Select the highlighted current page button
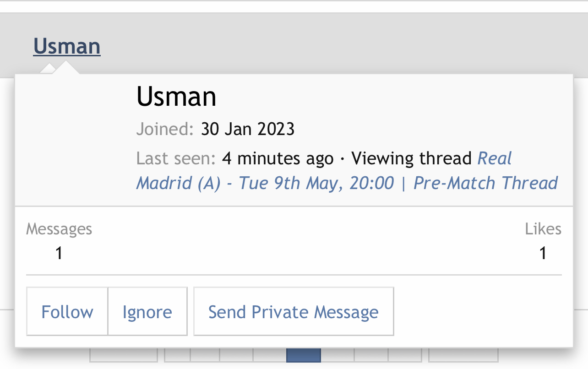Image resolution: width=588 pixels, height=369 pixels. [x=304, y=355]
